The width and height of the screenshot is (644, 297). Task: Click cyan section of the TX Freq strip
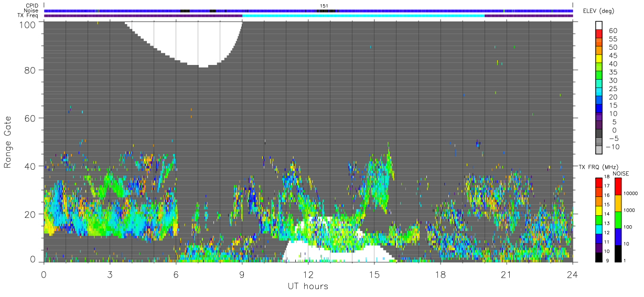coord(363,16)
